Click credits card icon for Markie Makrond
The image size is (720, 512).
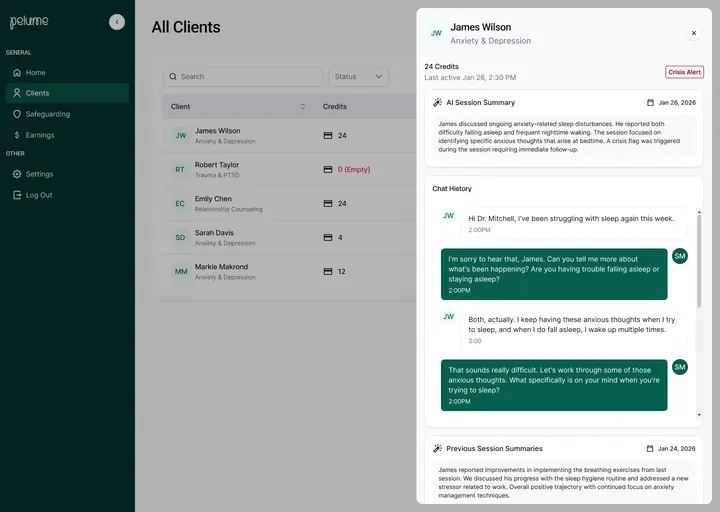(x=328, y=271)
